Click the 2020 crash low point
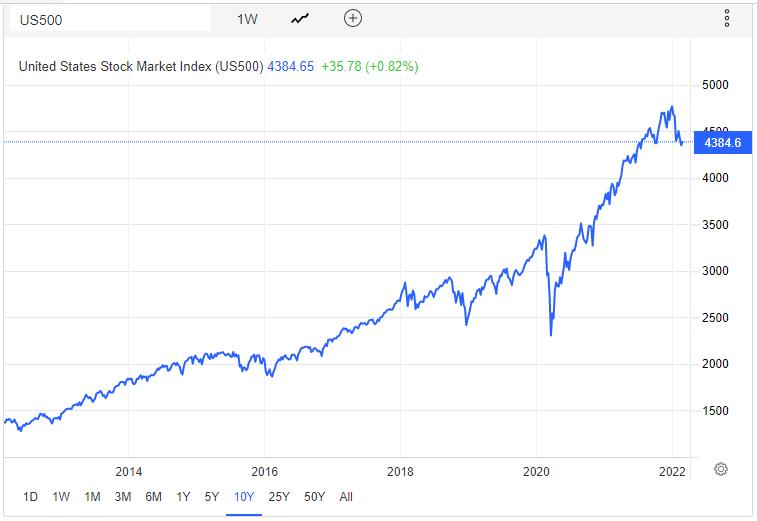 tap(551, 335)
